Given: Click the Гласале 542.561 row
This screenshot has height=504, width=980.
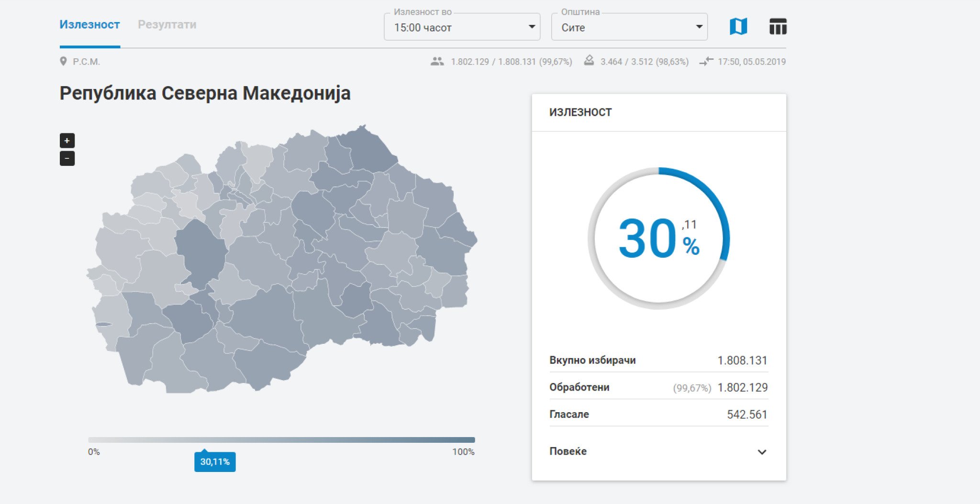Looking at the screenshot, I should click(x=658, y=414).
